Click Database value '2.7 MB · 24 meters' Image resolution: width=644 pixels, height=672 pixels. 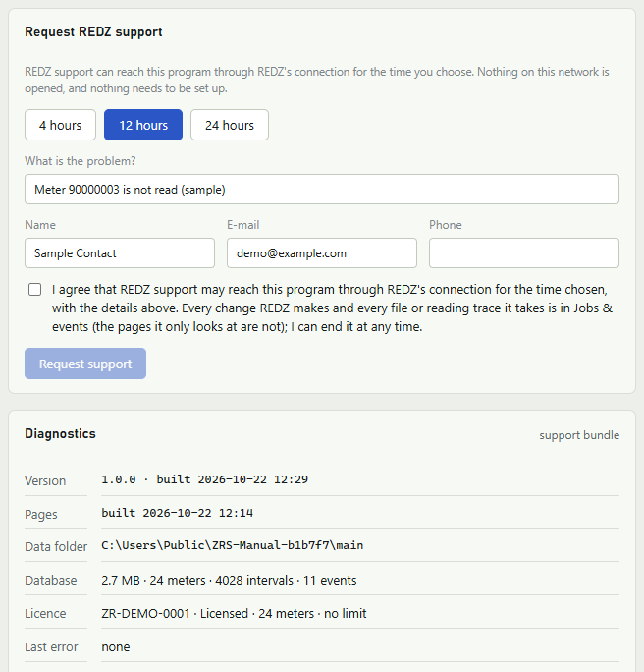153,580
